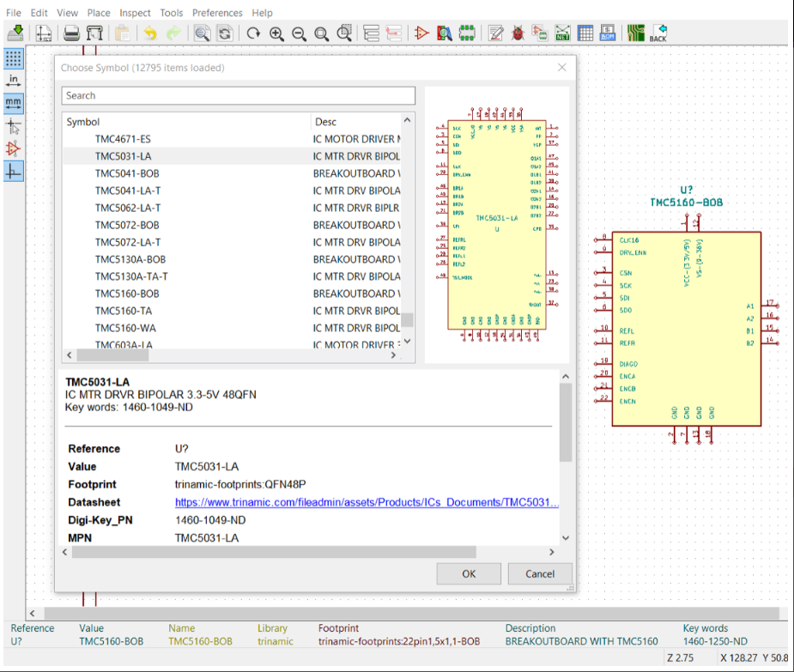Open the Tools menu

(x=171, y=13)
